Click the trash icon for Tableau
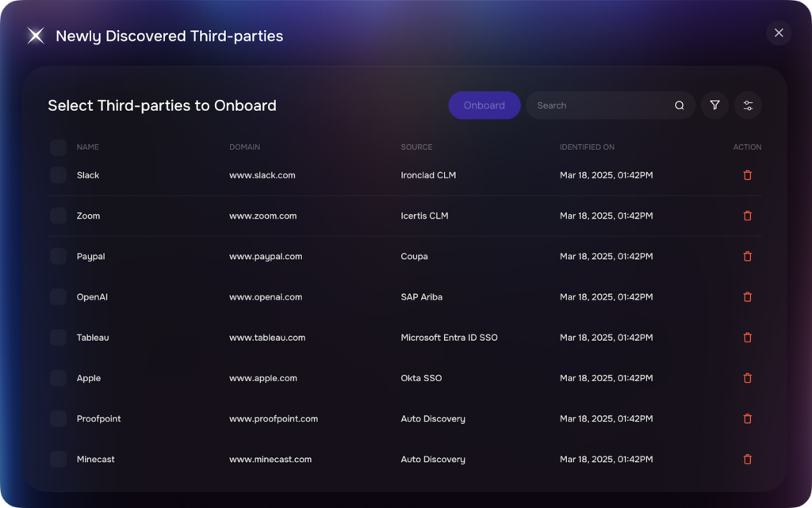 pyautogui.click(x=747, y=338)
